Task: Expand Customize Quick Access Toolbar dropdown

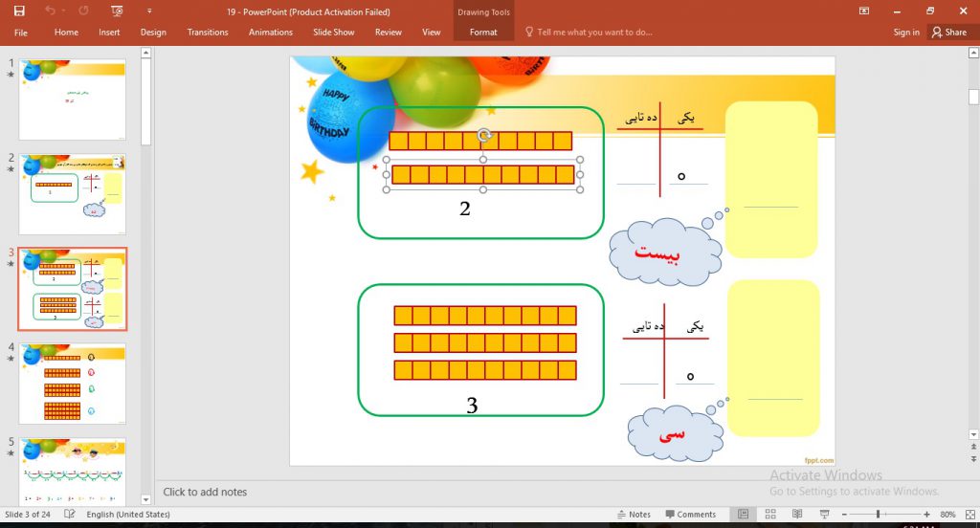Action: click(x=149, y=11)
